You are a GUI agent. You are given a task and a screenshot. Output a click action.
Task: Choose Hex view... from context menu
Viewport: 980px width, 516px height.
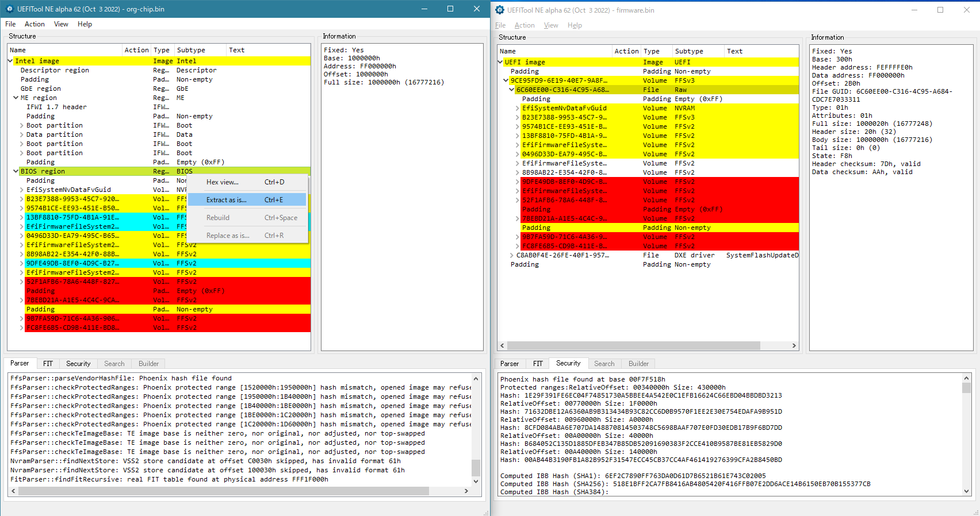[248, 182]
